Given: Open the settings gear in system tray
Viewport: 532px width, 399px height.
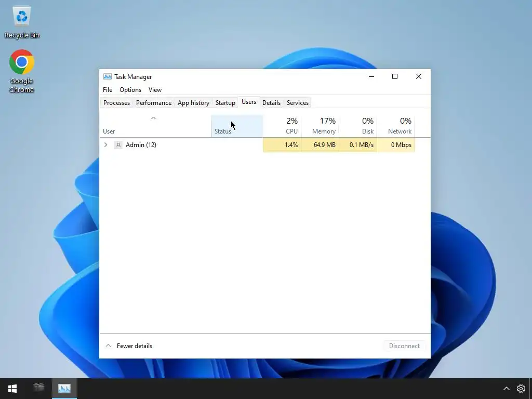Looking at the screenshot, I should click(x=521, y=389).
